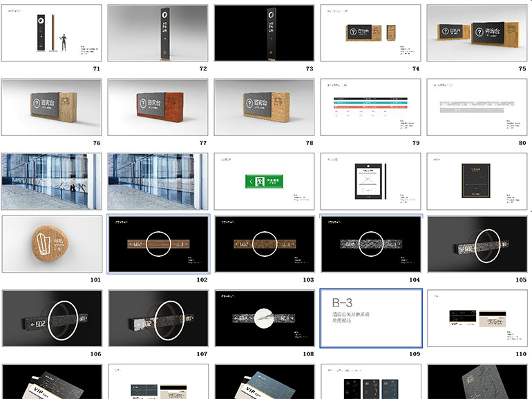This screenshot has width=532, height=399.
Task: Select the glass facade slide below slide 76
Action: click(51, 182)
